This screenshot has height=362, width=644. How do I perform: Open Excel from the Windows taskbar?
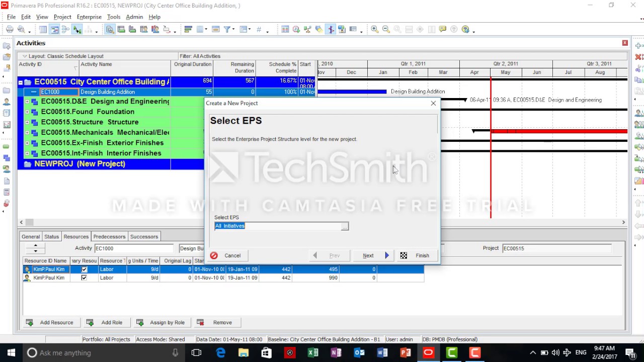tap(313, 352)
